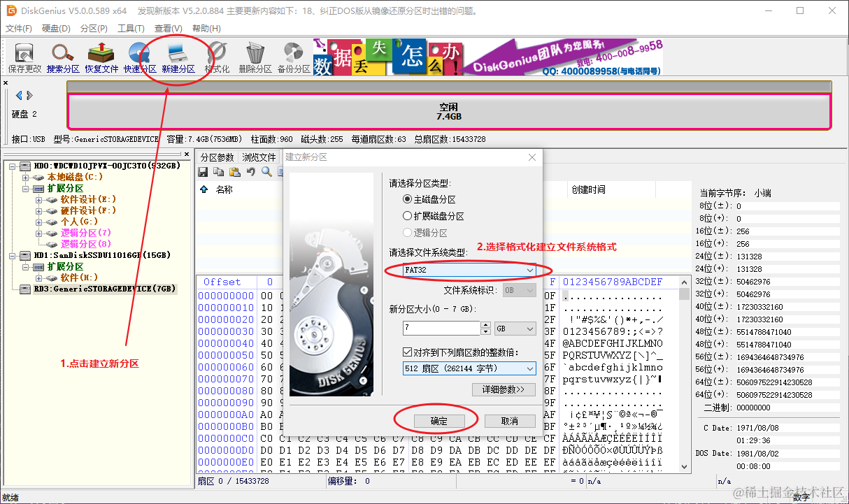Click the magnifier search icon in hex toolbar
Viewport: 849px width, 504px height.
pyautogui.click(x=266, y=171)
